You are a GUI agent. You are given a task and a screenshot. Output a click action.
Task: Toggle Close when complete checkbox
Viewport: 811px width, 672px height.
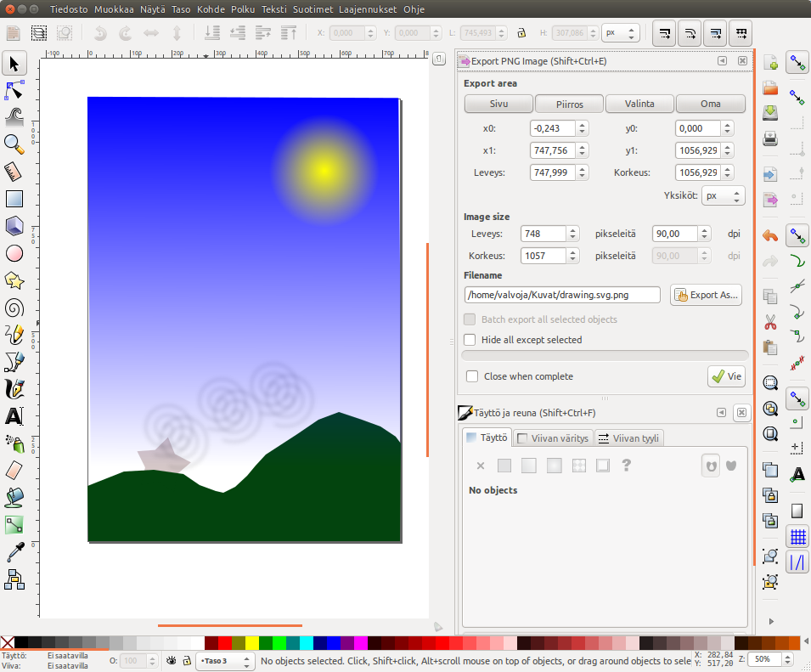pyautogui.click(x=472, y=376)
